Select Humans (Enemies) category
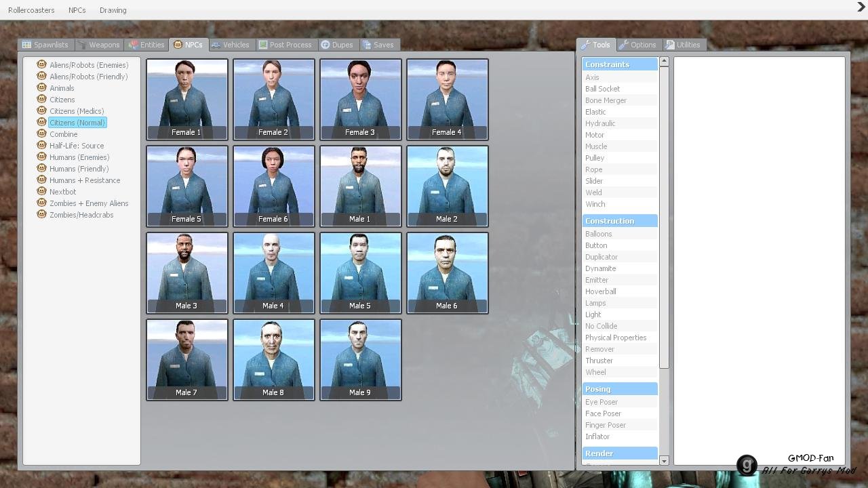The width and height of the screenshot is (868, 488). click(79, 157)
